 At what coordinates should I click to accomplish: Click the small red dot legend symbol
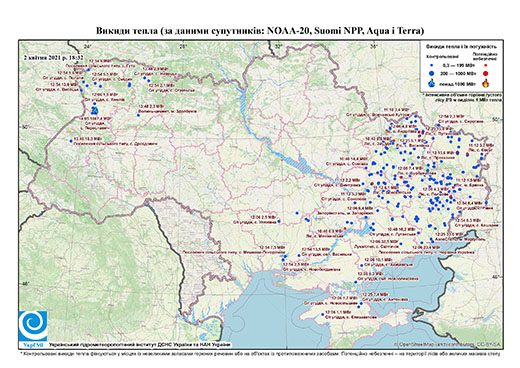point(486,66)
